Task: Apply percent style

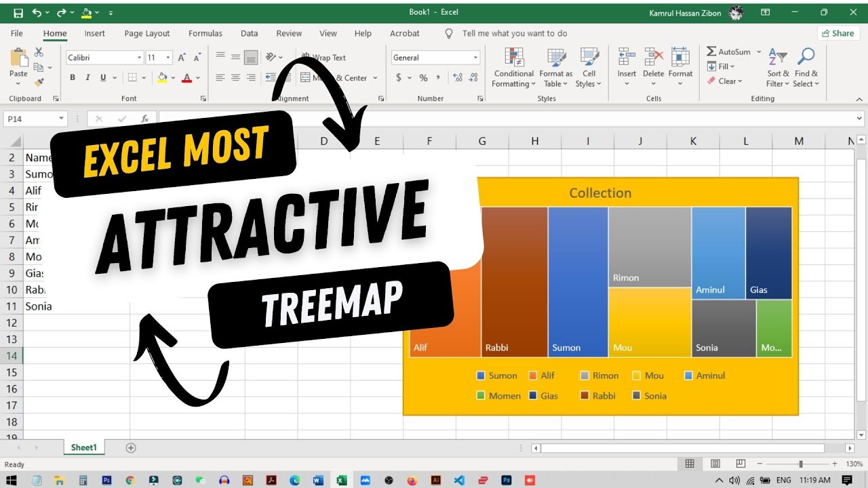Action: click(423, 78)
